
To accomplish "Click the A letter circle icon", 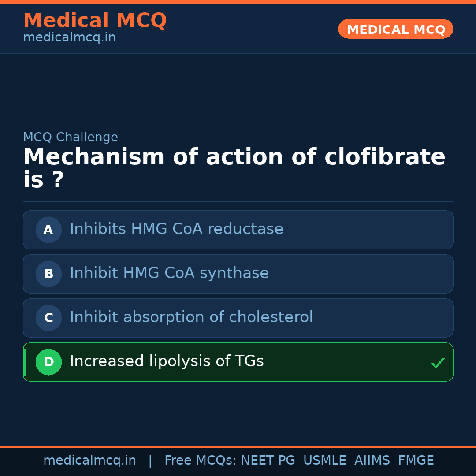I will (x=48, y=230).
